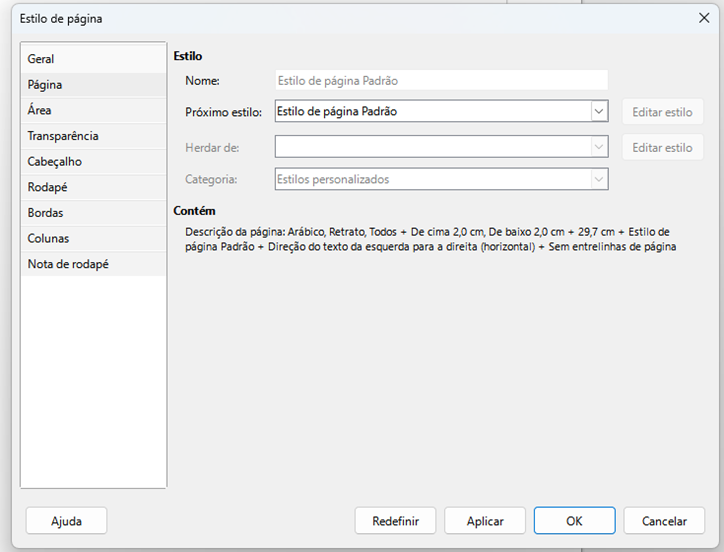Image resolution: width=724 pixels, height=552 pixels.
Task: Confirm with the OK button
Action: (x=574, y=521)
